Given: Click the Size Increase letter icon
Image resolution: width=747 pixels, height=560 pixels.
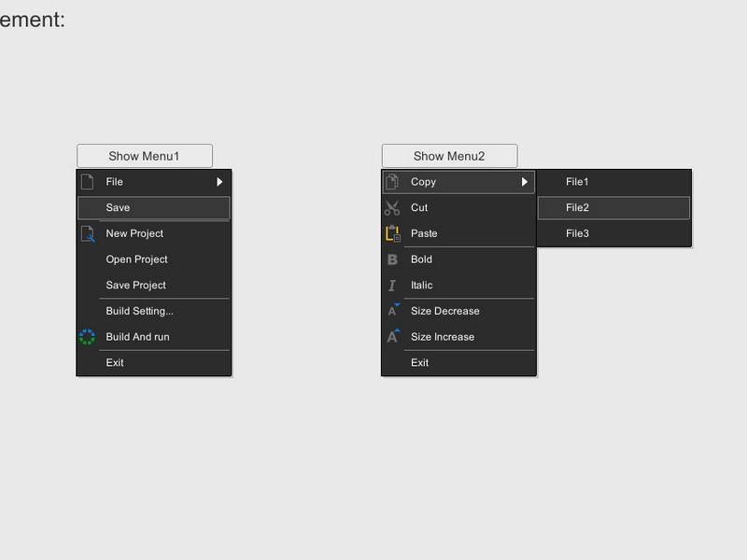Looking at the screenshot, I should click(x=393, y=336).
